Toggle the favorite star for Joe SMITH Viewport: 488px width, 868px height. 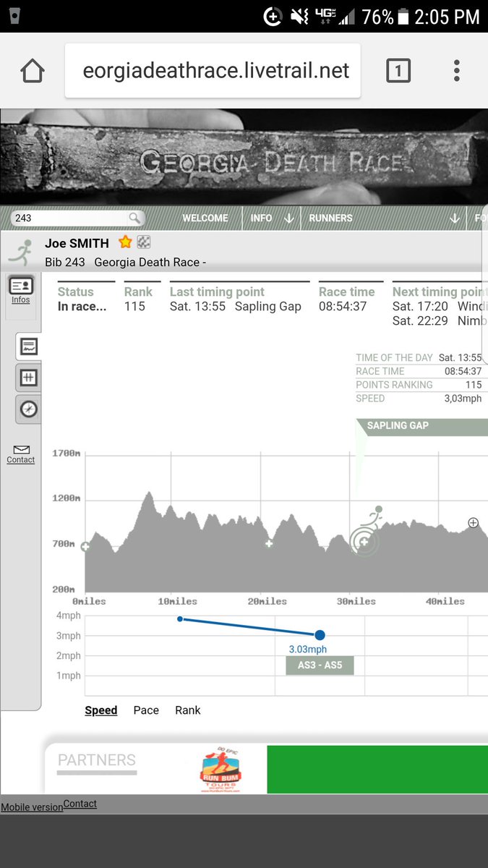[126, 242]
